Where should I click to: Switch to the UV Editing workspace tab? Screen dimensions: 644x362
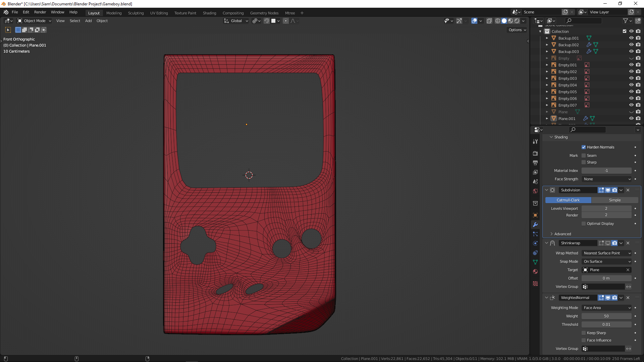click(x=159, y=13)
